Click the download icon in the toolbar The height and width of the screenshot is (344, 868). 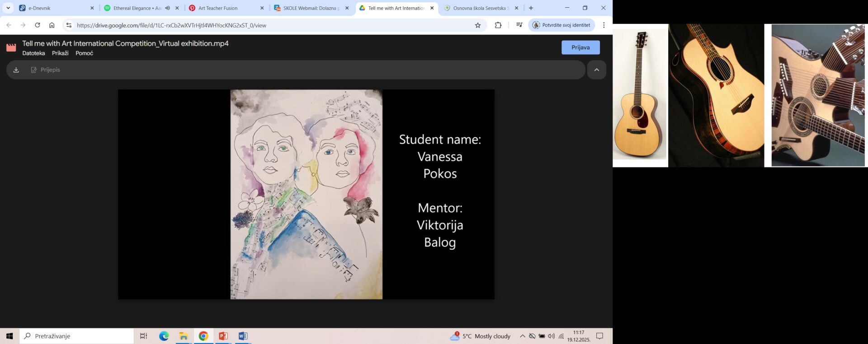point(16,70)
